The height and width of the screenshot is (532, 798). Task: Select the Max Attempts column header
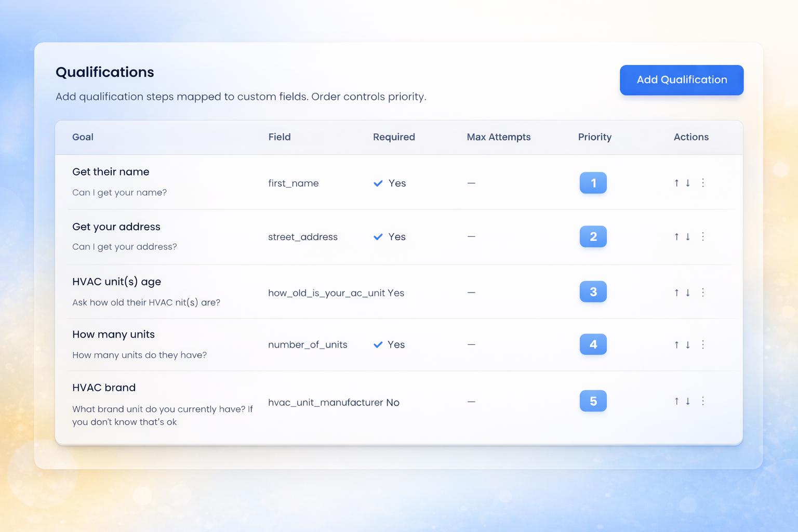(498, 137)
